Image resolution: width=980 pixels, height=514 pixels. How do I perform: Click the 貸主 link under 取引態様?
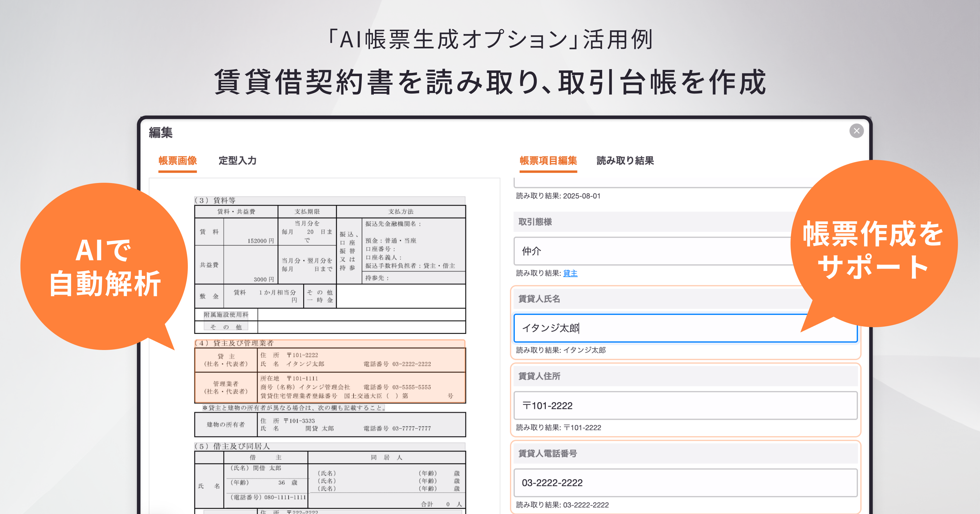570,273
